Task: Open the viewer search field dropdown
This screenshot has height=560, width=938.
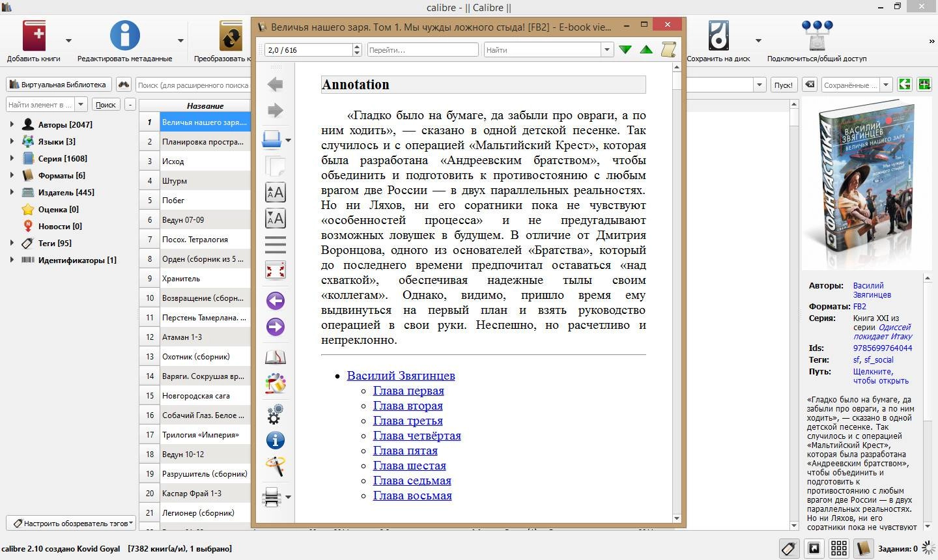Action: pos(606,49)
